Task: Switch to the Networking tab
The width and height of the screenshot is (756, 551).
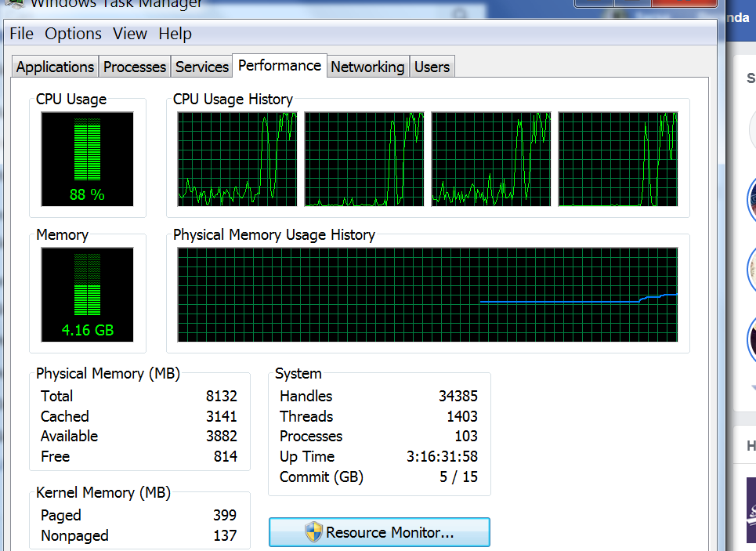Action: pos(367,67)
